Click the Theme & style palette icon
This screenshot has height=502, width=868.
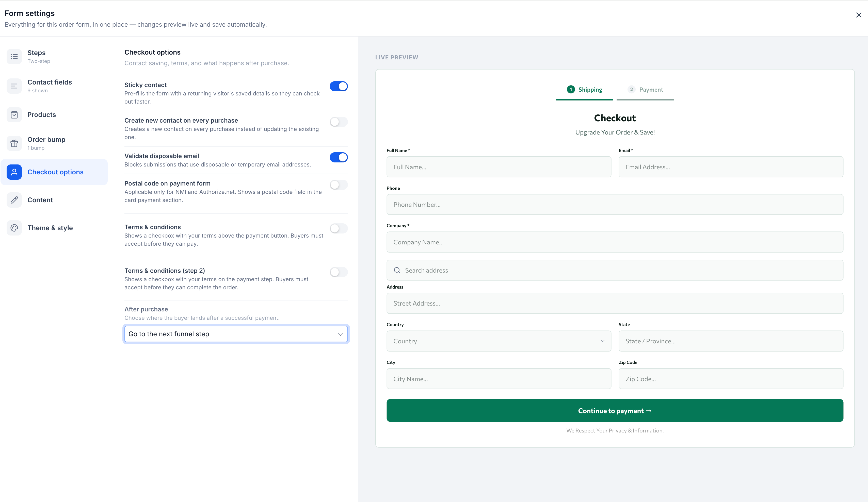14,228
